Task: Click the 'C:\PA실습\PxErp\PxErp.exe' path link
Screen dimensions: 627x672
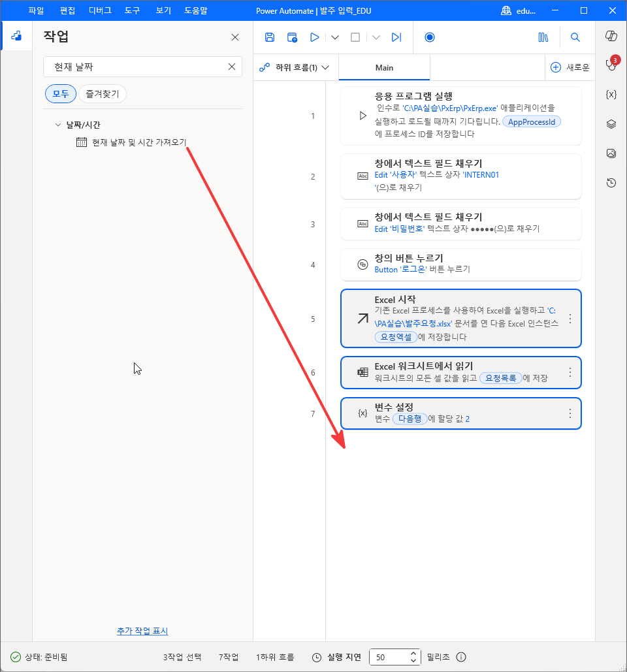Action: [450, 108]
